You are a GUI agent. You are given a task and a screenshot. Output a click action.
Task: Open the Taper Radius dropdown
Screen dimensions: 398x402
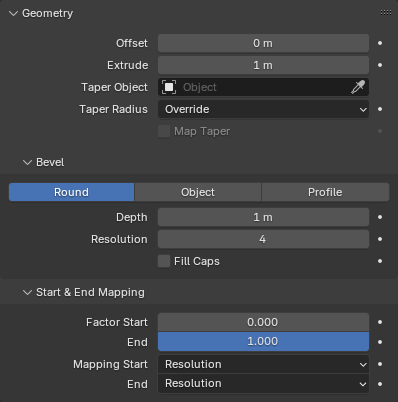click(263, 109)
